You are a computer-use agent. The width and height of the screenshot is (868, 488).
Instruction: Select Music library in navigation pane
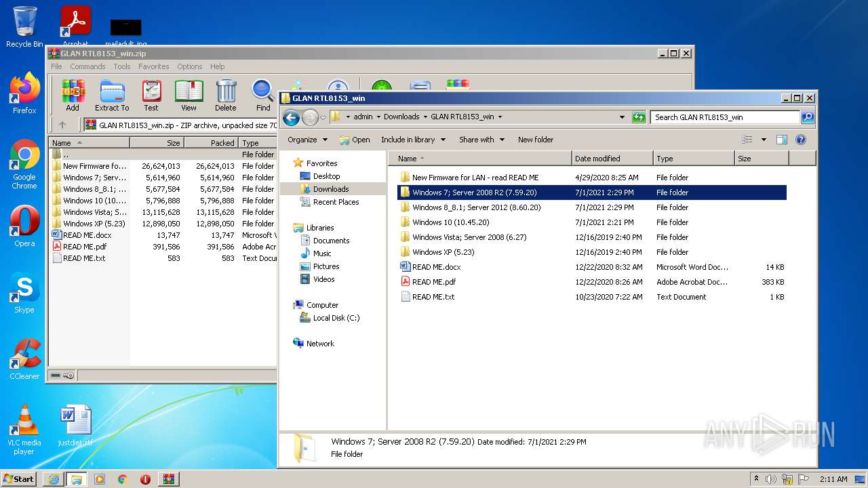click(322, 253)
